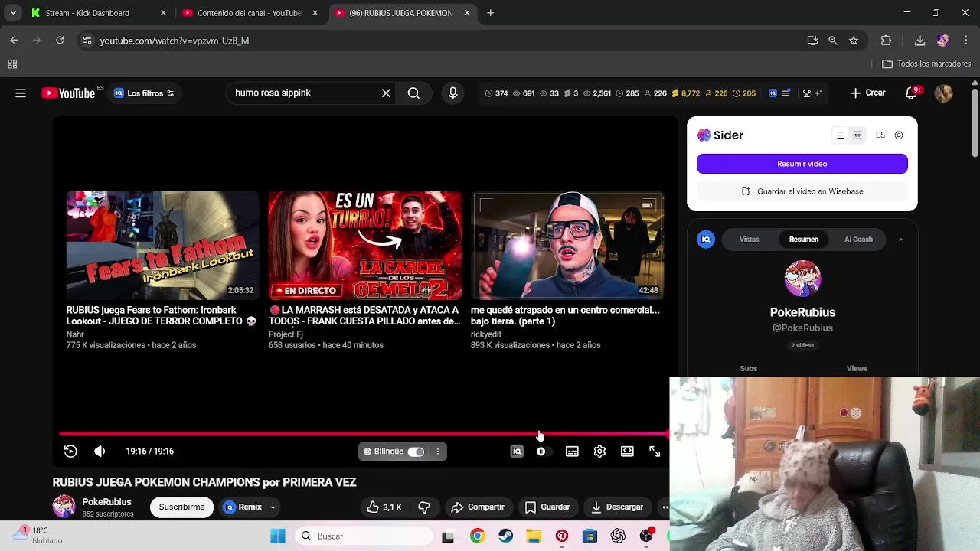Open the YouTube hamburger guide menu
980x551 pixels.
21,93
